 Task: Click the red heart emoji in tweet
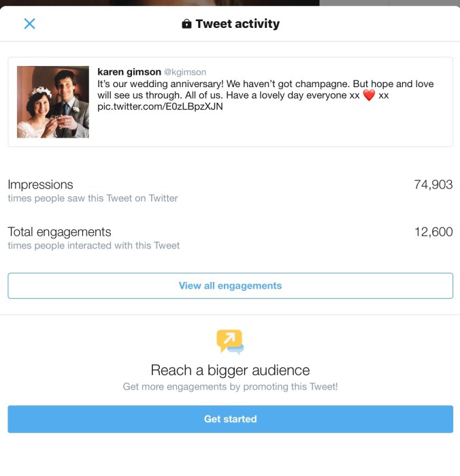368,95
